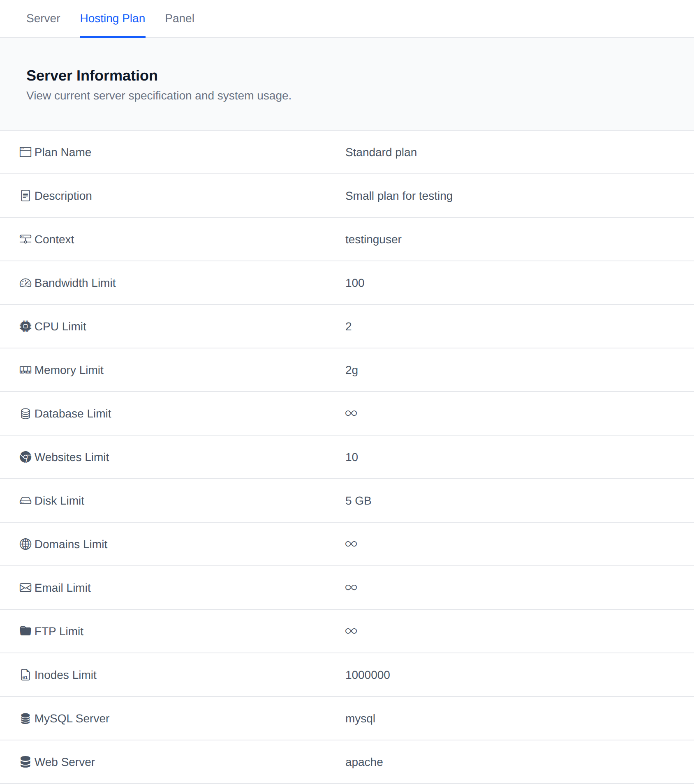Image resolution: width=694 pixels, height=784 pixels.
Task: Click the 'testinguser' context value
Action: click(x=373, y=240)
